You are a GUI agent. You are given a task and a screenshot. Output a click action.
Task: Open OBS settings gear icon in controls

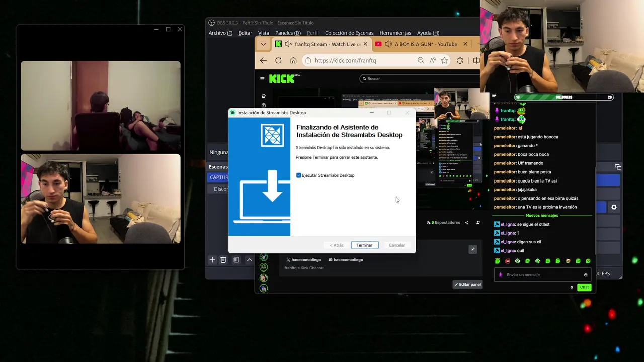[614, 207]
